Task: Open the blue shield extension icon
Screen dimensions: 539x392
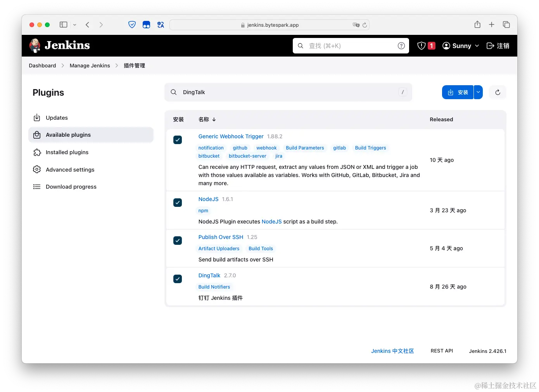Action: [x=132, y=25]
